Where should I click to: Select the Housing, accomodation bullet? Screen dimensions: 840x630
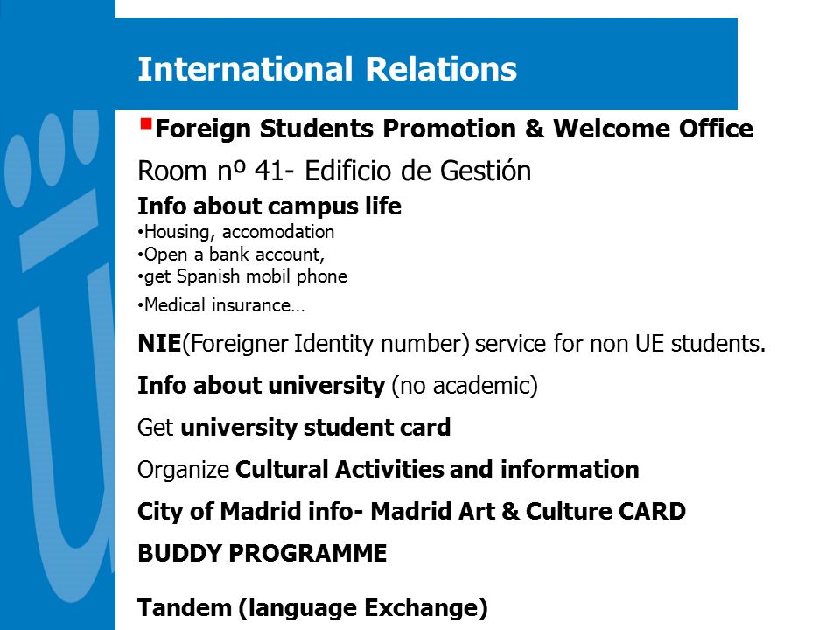click(x=236, y=232)
